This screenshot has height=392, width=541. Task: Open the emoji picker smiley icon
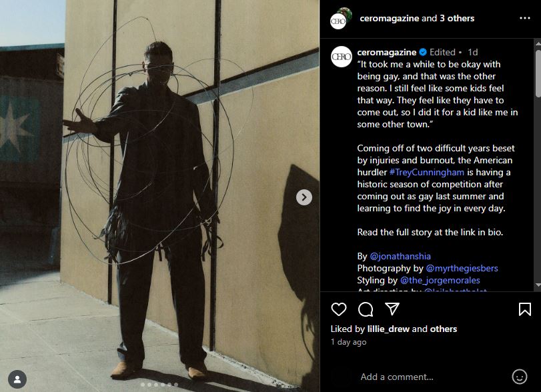pos(519,377)
